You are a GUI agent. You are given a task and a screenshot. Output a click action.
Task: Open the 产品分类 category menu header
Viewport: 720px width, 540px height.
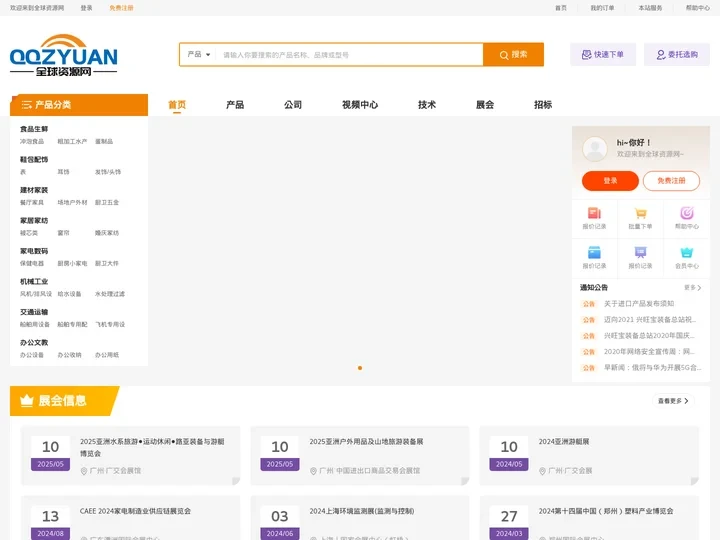(79, 105)
